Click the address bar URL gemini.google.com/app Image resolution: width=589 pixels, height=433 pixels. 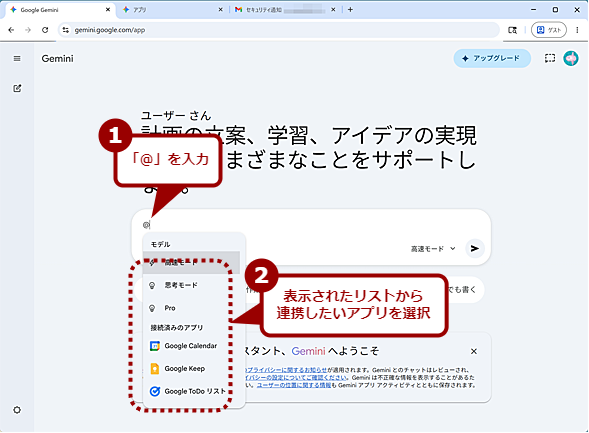coord(110,30)
